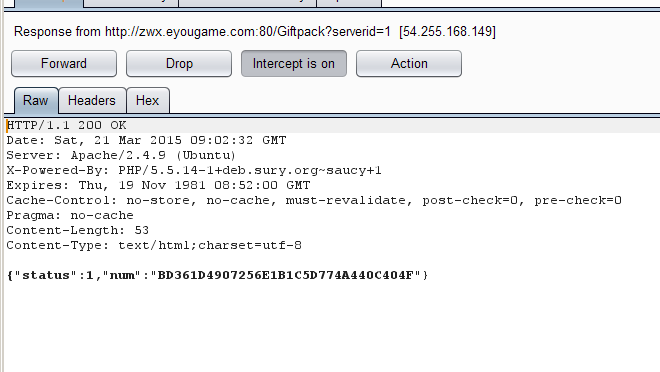Click the Pragma: no-cache header line
This screenshot has height=372, width=660.
(x=70, y=215)
